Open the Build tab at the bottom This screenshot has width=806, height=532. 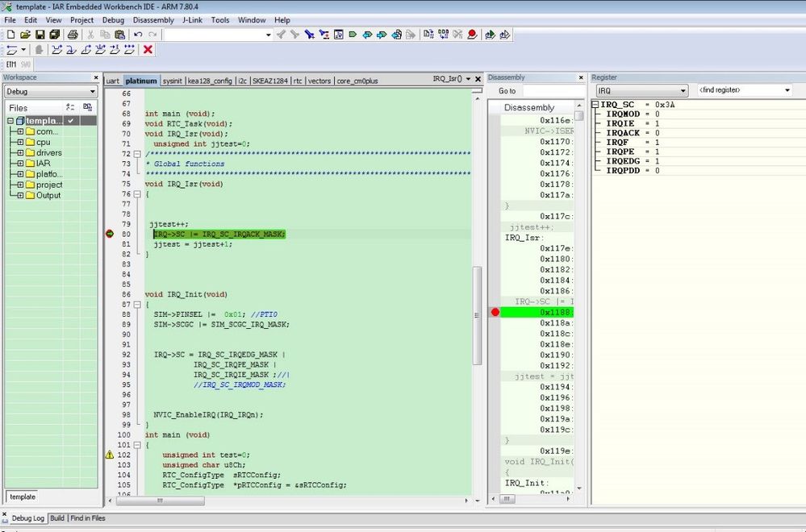(x=57, y=518)
